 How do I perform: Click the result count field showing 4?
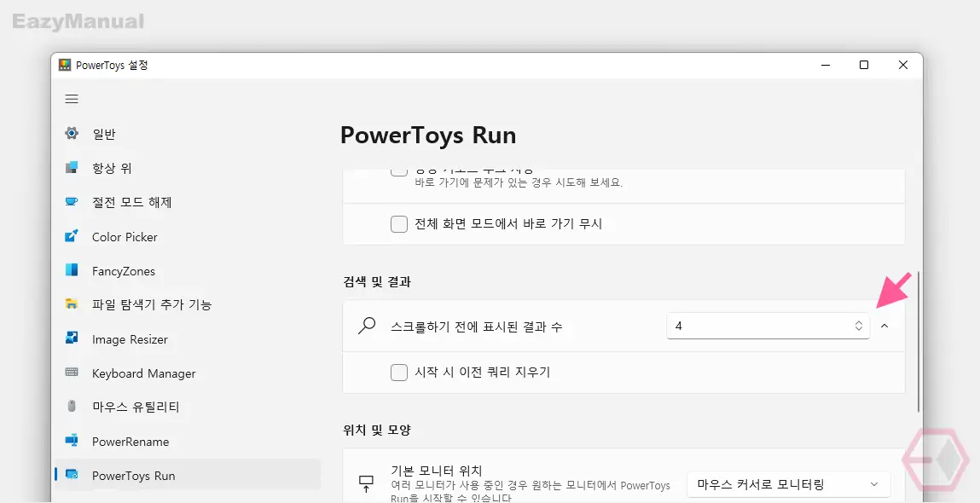768,326
